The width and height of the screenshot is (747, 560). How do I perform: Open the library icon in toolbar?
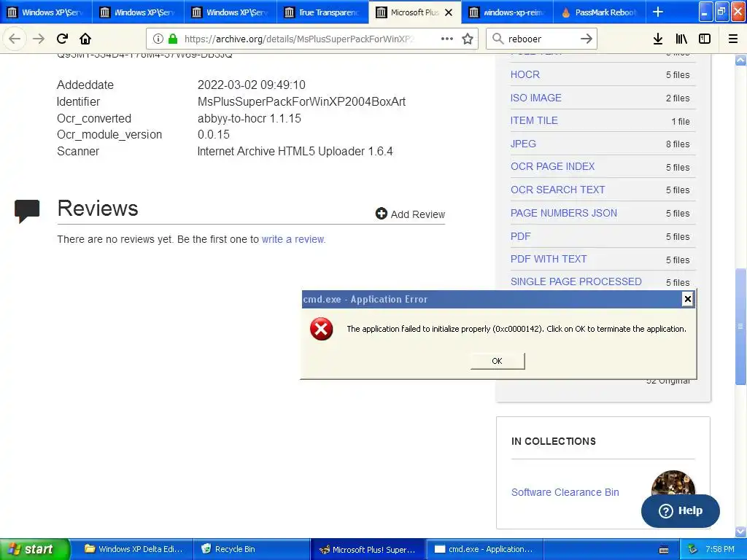(x=681, y=39)
